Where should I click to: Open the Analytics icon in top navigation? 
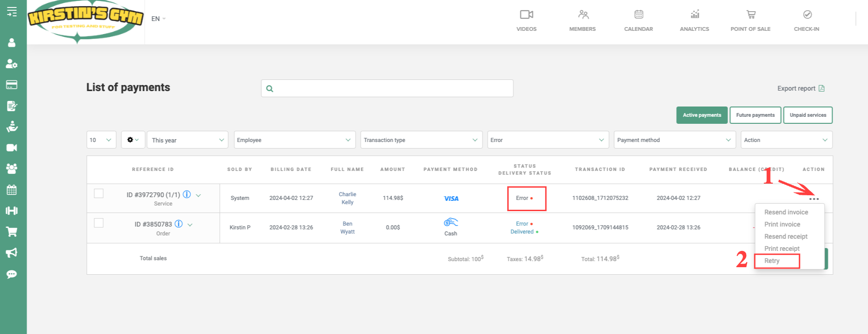695,15
